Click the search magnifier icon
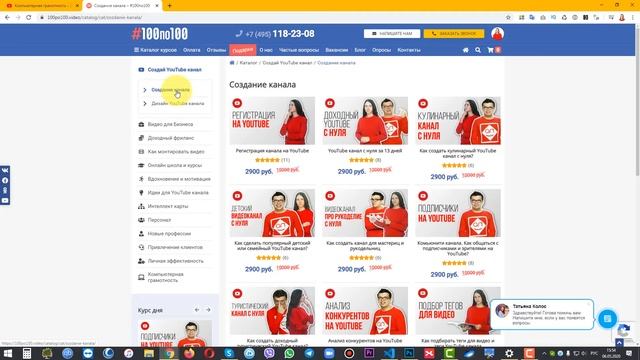The image size is (640, 360). click(x=478, y=50)
